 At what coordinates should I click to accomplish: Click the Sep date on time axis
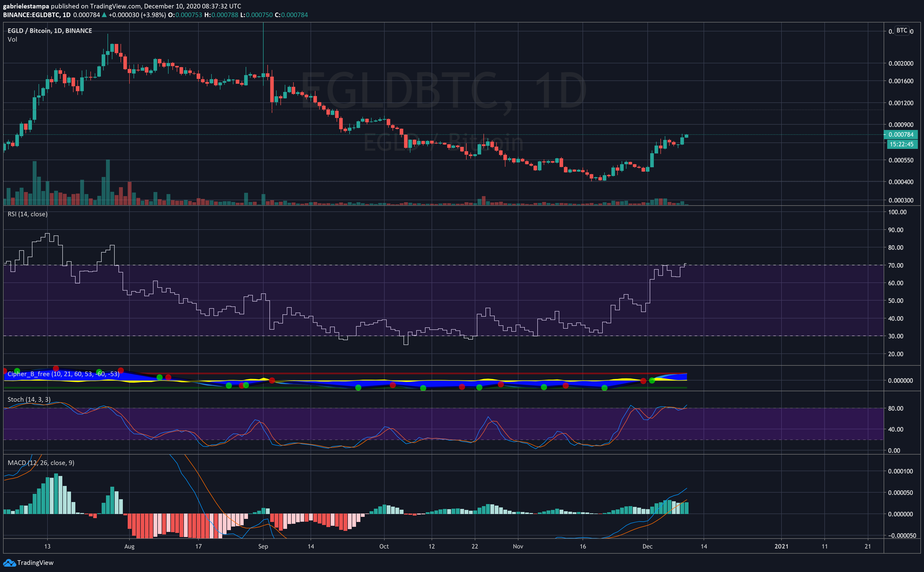pos(263,546)
